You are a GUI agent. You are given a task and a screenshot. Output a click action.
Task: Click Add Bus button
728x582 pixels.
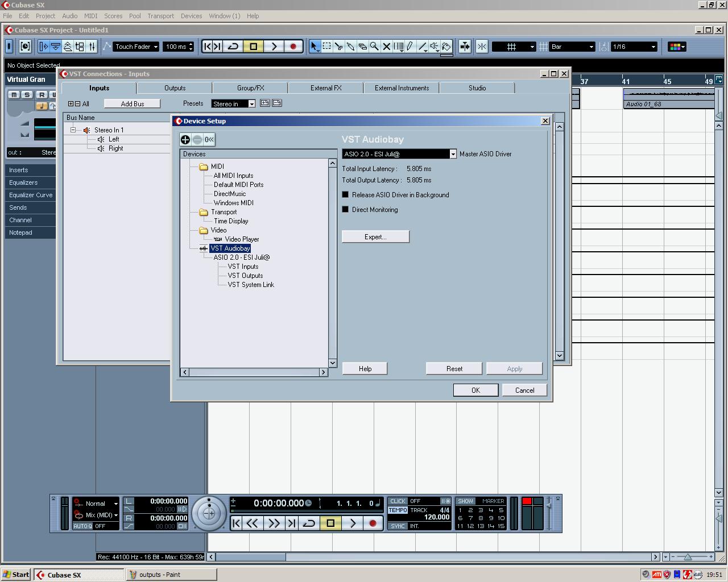pyautogui.click(x=132, y=103)
